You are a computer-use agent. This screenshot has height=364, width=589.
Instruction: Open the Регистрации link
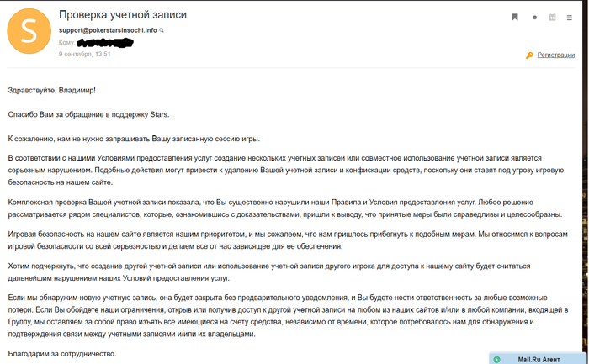click(556, 55)
